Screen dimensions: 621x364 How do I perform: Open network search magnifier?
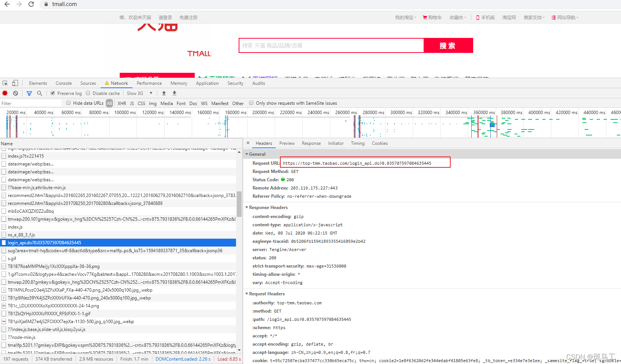point(39,93)
